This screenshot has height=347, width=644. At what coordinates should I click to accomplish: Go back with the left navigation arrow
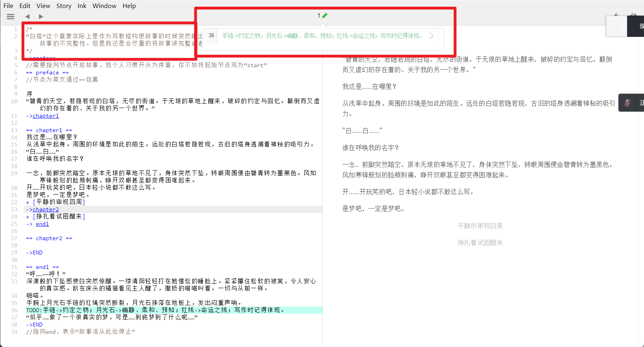click(27, 16)
